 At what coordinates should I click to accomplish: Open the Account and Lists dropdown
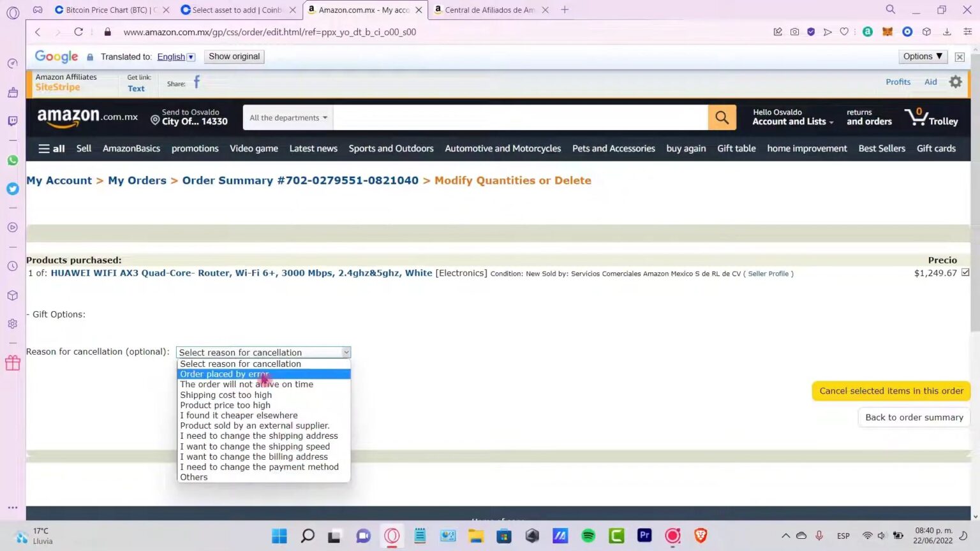pyautogui.click(x=791, y=121)
